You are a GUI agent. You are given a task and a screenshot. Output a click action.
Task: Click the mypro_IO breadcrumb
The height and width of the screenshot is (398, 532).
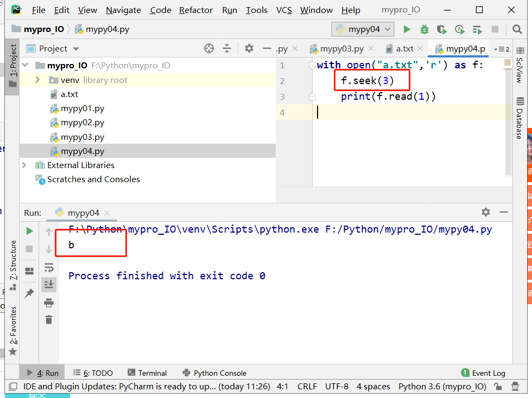click(x=38, y=29)
